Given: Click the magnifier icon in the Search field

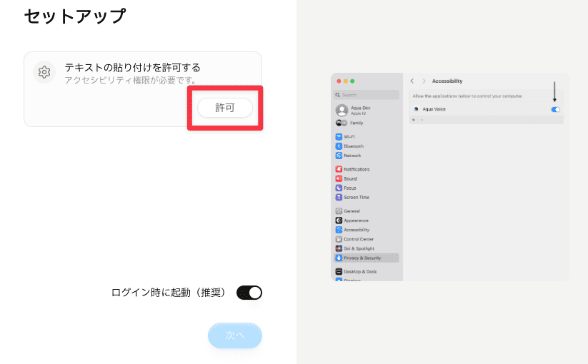Looking at the screenshot, I should [x=337, y=95].
